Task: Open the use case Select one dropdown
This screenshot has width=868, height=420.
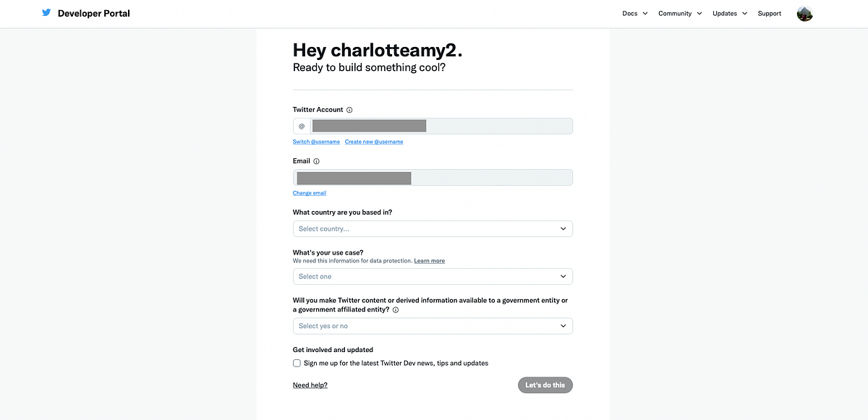Action: click(x=432, y=276)
